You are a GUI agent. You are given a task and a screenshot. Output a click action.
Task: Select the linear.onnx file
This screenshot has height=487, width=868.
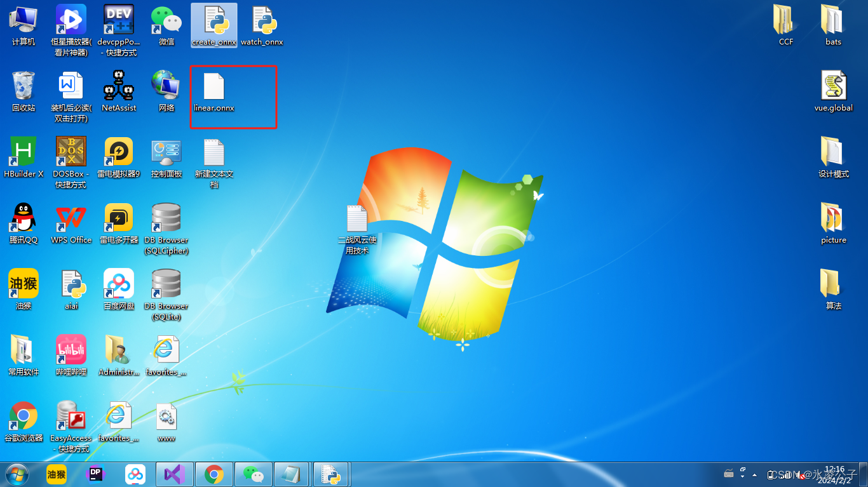coord(214,92)
